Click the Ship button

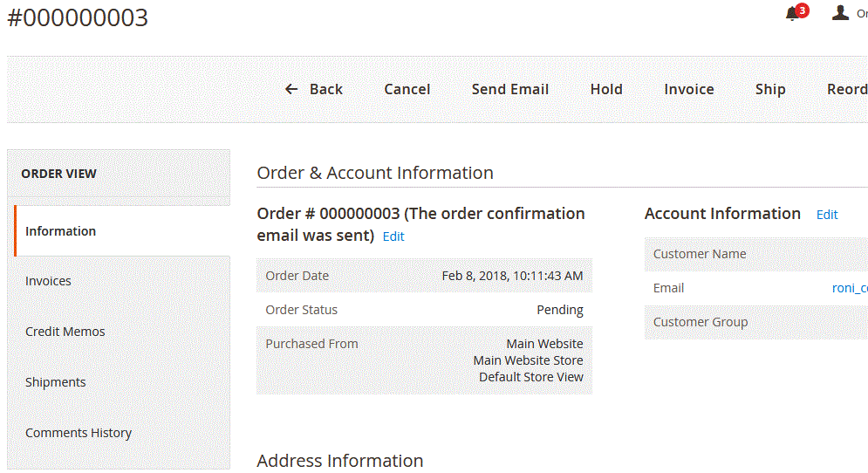(x=770, y=89)
